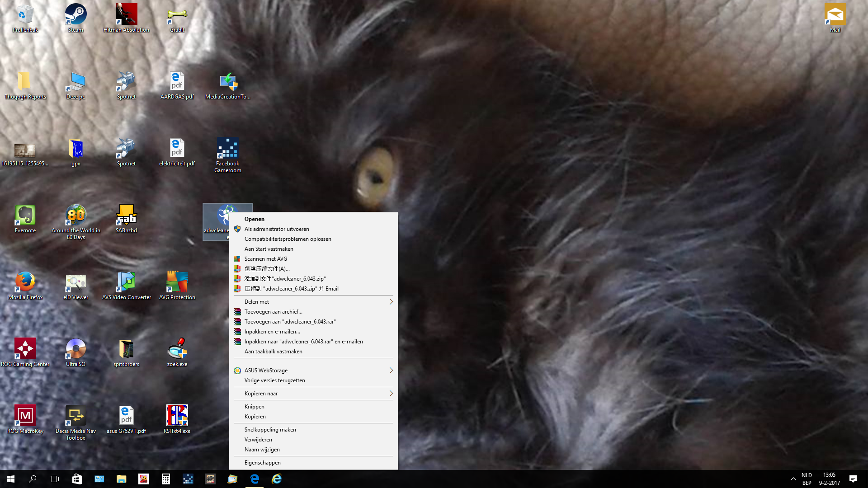Select the Evernote desktop icon

pyautogui.click(x=25, y=219)
